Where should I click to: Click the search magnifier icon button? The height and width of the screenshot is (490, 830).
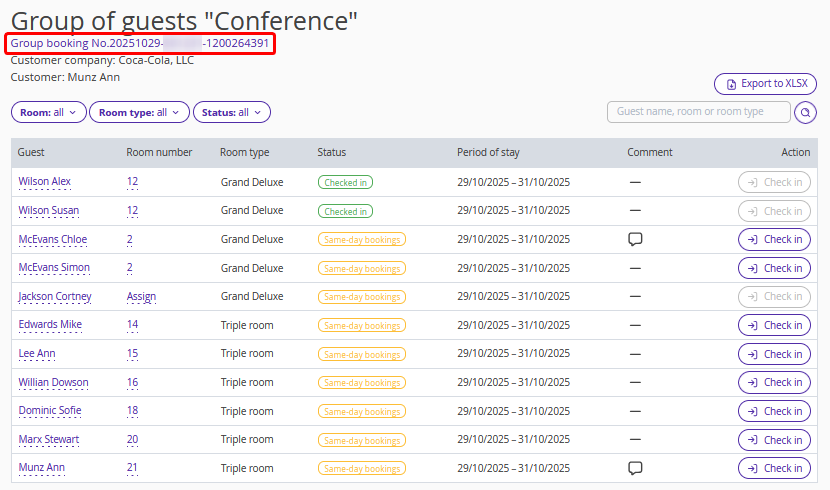pos(805,113)
